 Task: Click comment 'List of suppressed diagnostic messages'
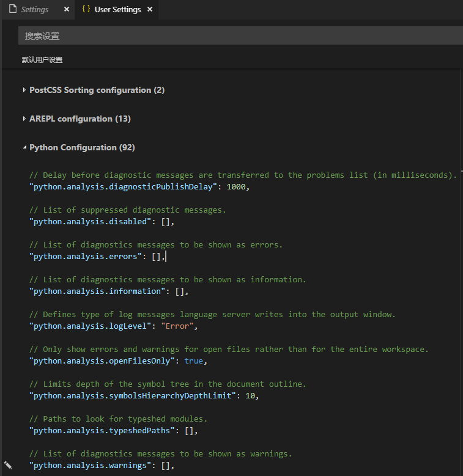(128, 210)
